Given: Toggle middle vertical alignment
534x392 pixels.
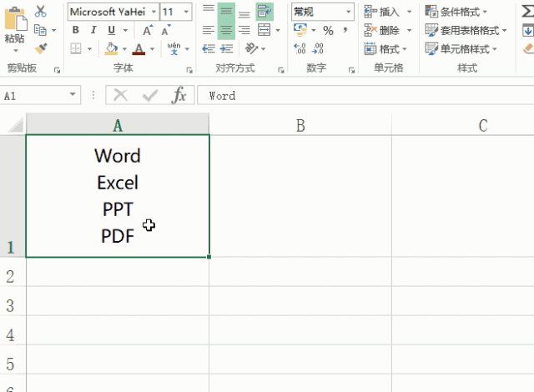Looking at the screenshot, I should tap(226, 11).
